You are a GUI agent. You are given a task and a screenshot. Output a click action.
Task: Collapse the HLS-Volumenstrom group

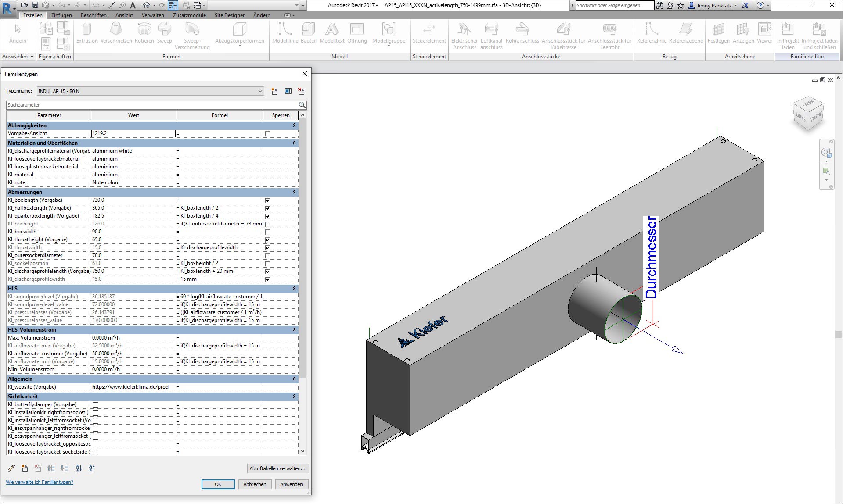point(294,330)
